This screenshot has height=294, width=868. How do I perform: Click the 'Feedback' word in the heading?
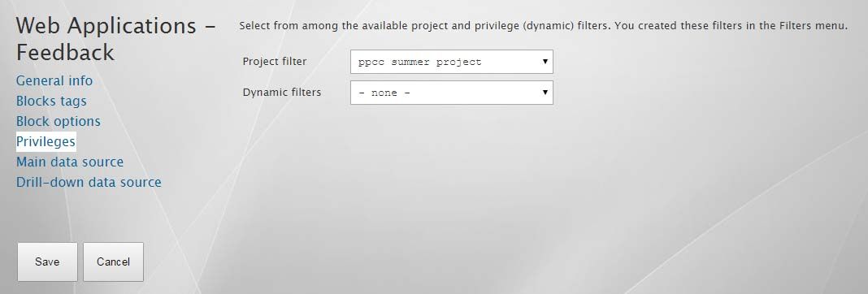(65, 53)
